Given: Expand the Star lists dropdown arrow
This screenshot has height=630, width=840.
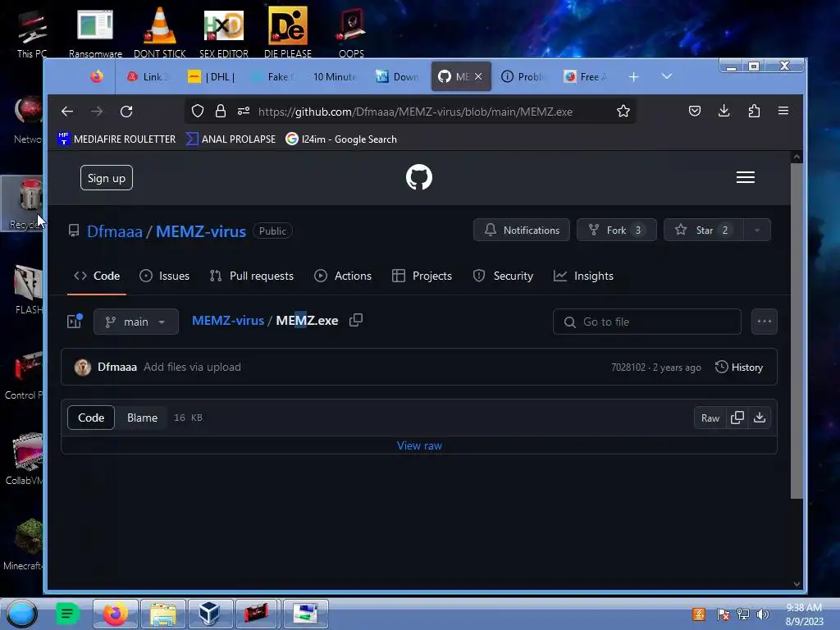Looking at the screenshot, I should click(756, 231).
